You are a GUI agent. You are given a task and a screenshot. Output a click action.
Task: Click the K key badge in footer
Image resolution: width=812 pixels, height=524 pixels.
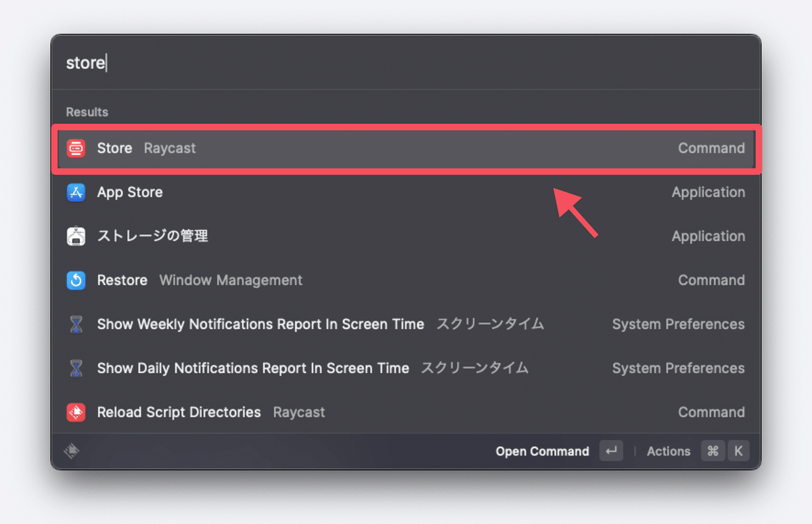738,451
